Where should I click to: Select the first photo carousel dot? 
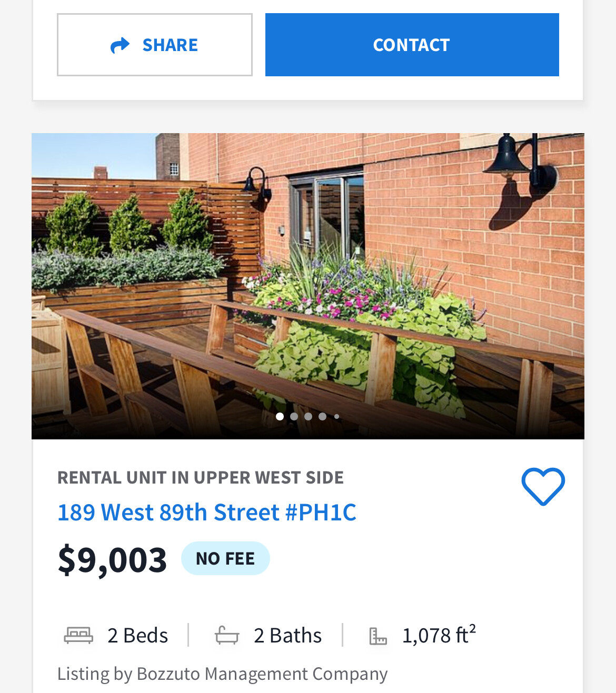[280, 416]
